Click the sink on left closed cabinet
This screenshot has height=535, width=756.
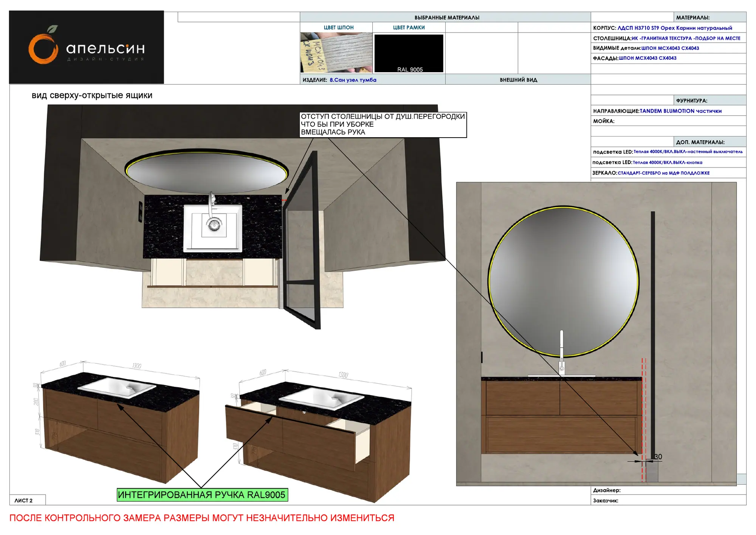pyautogui.click(x=117, y=388)
